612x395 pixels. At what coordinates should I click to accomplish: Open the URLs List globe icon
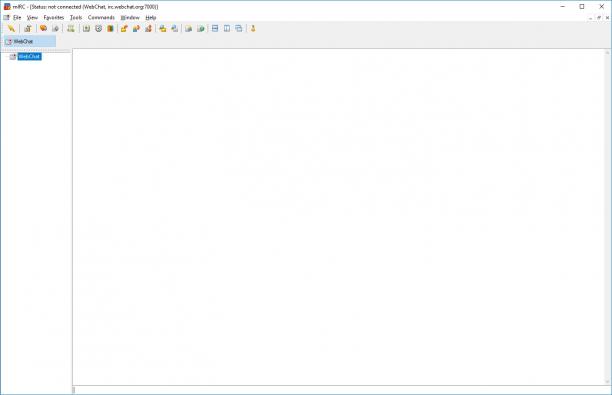201,28
